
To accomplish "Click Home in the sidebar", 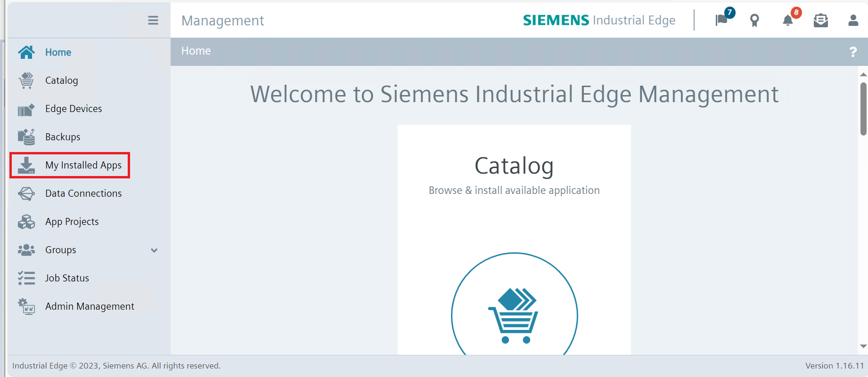I will pos(58,52).
